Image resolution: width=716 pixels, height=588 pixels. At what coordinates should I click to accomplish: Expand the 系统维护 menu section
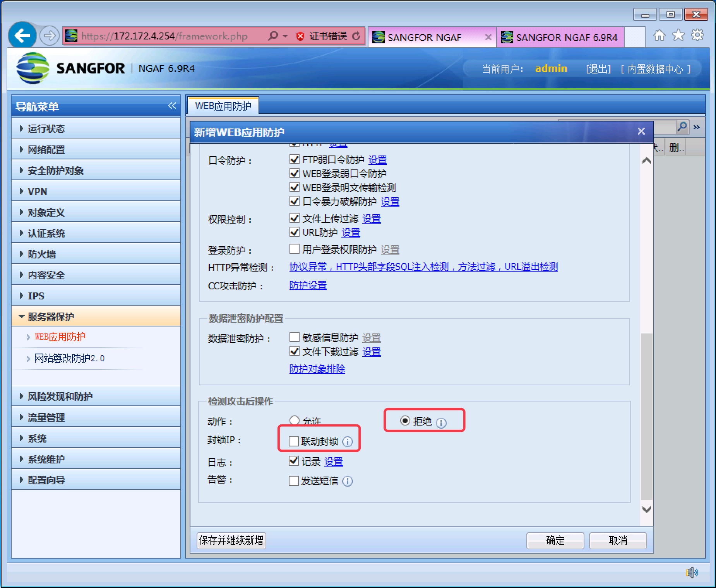[96, 459]
